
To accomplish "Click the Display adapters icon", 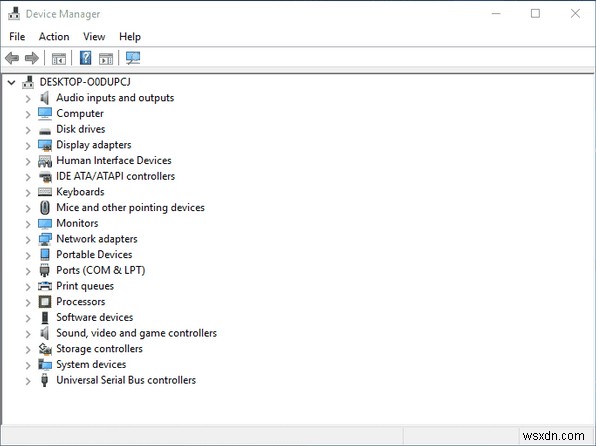I will pyautogui.click(x=45, y=145).
